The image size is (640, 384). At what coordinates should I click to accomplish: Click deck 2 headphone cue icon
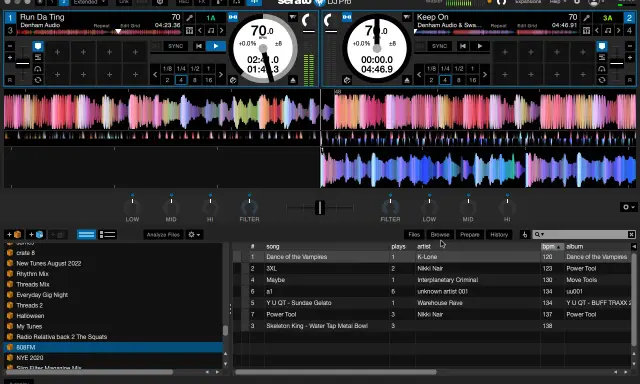(602, 69)
